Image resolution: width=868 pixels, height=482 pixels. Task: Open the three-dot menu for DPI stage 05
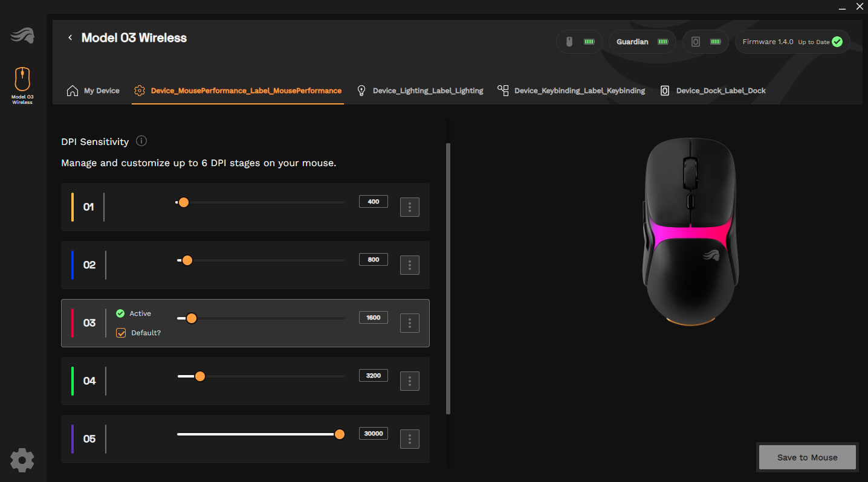point(410,439)
